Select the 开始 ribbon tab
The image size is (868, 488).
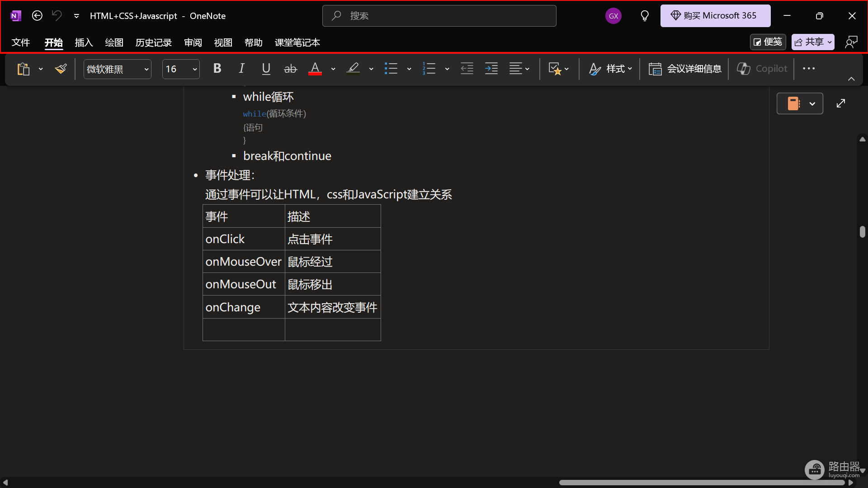(53, 42)
